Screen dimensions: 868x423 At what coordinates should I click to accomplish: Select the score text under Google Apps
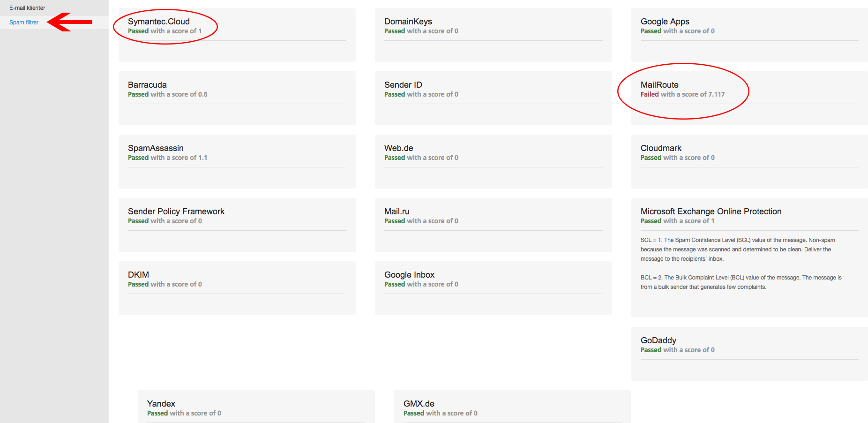(x=678, y=31)
